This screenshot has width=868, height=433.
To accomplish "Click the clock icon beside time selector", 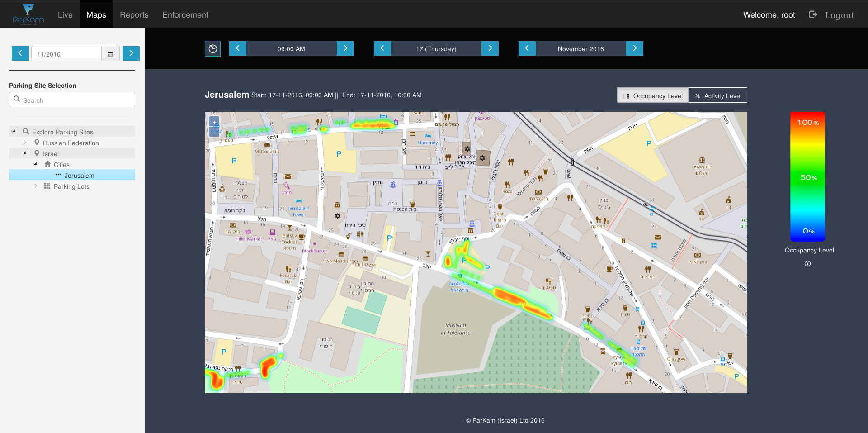I will coord(212,49).
